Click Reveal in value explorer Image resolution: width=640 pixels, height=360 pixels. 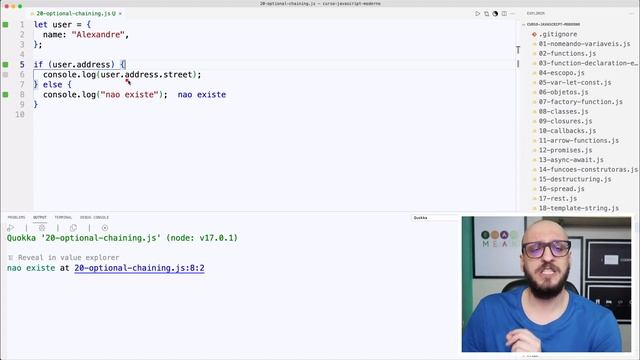pos(68,258)
